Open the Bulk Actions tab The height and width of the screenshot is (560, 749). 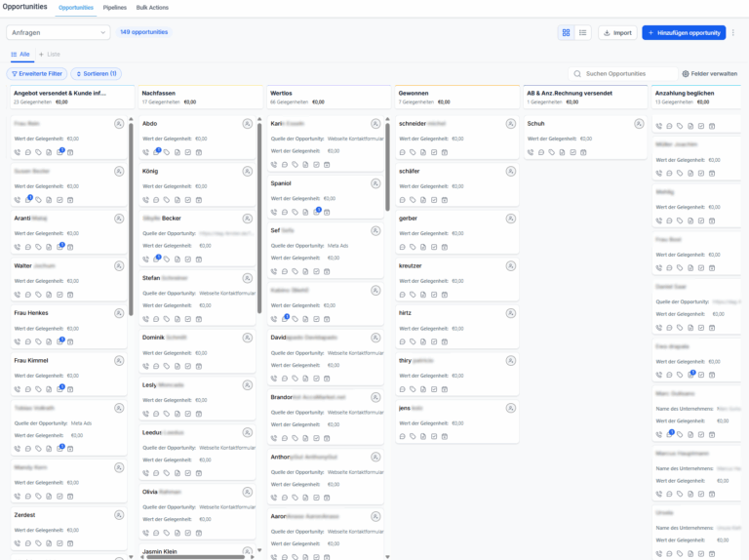pos(151,7)
